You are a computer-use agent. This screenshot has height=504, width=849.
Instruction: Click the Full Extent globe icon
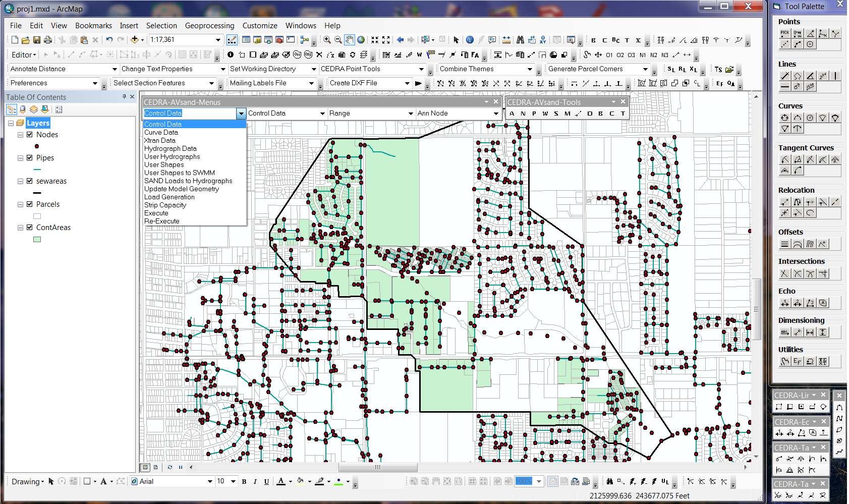tap(361, 40)
